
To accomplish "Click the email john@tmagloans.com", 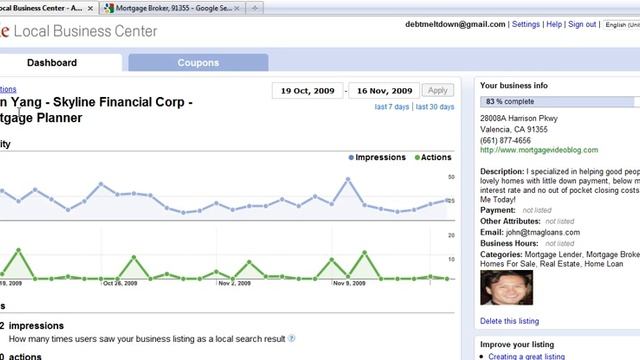I will [x=542, y=232].
